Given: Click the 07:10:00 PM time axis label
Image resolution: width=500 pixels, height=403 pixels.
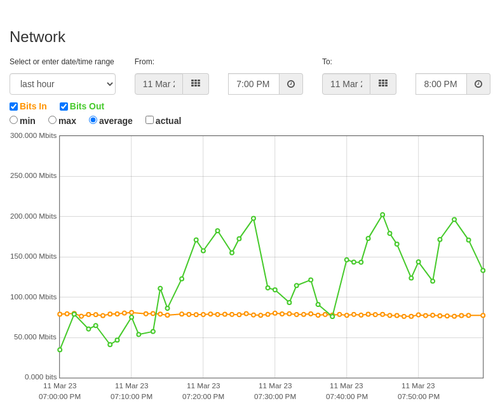Looking at the screenshot, I should click(131, 397).
